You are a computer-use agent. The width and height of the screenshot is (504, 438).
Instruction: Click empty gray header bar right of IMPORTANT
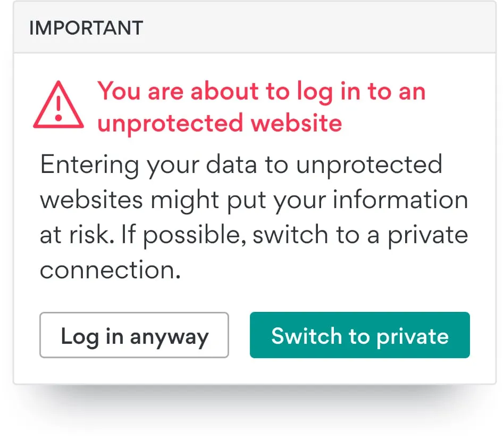click(319, 28)
